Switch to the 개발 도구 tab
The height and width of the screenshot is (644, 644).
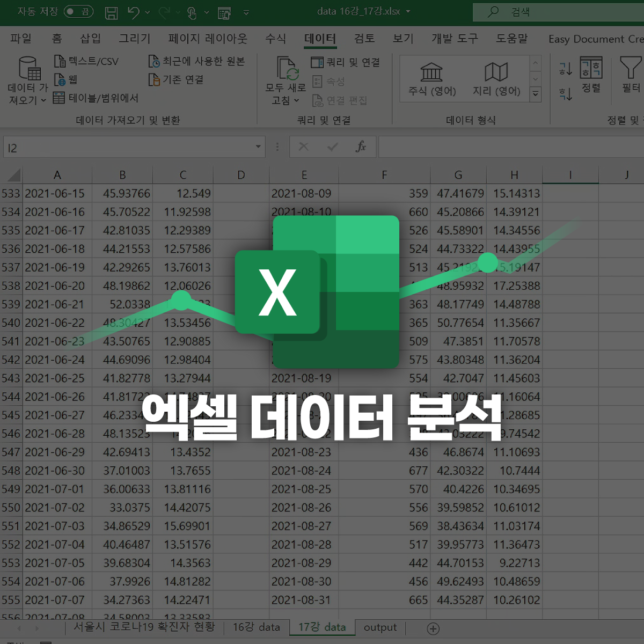pos(455,39)
